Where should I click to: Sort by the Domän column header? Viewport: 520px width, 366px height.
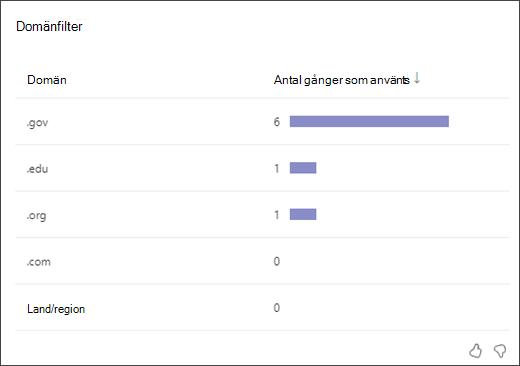47,80
